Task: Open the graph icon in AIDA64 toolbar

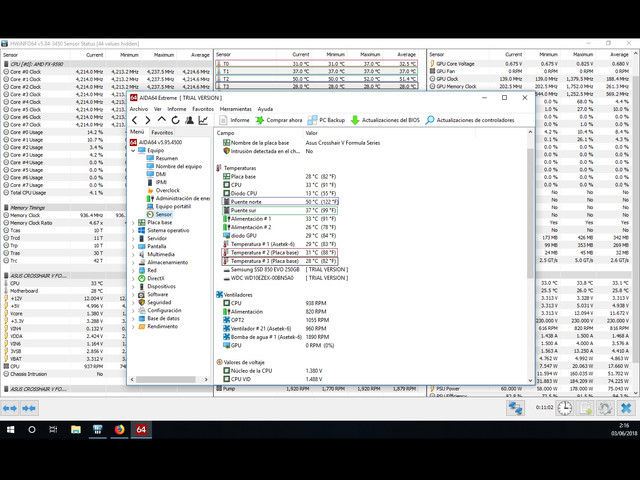Action: pyautogui.click(x=203, y=120)
